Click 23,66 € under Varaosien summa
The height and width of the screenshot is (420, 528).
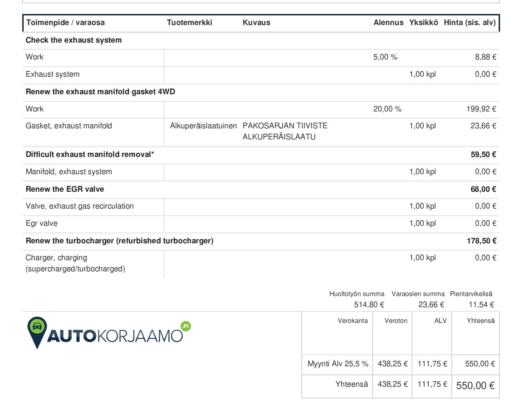(431, 305)
